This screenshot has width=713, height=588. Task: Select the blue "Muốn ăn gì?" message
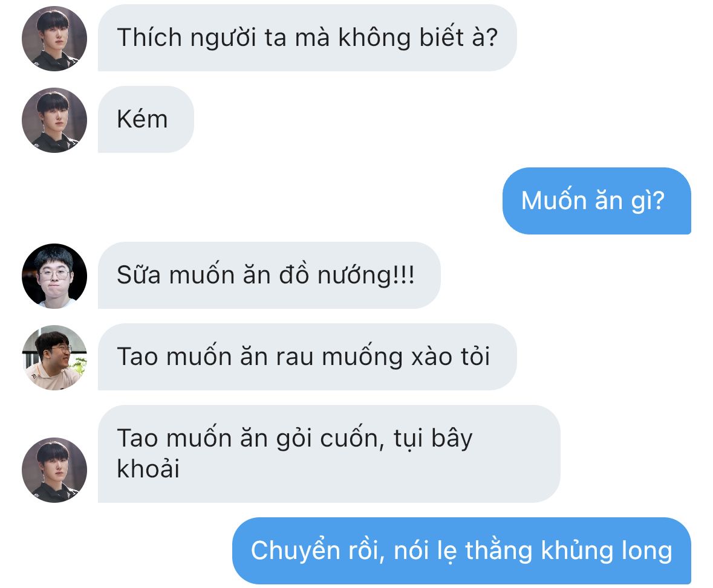point(597,201)
